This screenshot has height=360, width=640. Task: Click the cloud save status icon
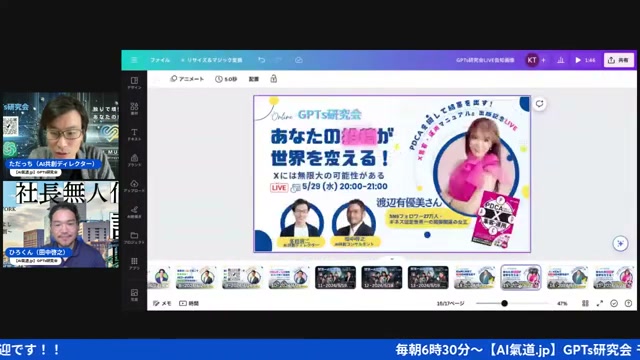coord(299,60)
